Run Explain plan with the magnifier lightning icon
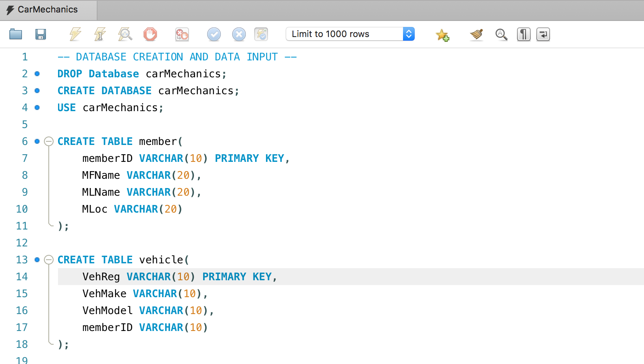The image size is (644, 364). [x=125, y=34]
